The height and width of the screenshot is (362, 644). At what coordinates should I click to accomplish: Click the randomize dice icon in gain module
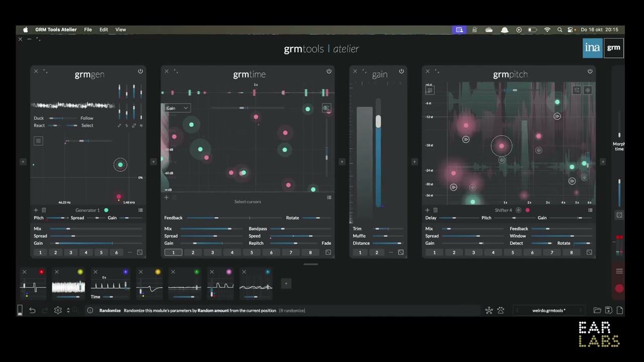click(x=401, y=252)
